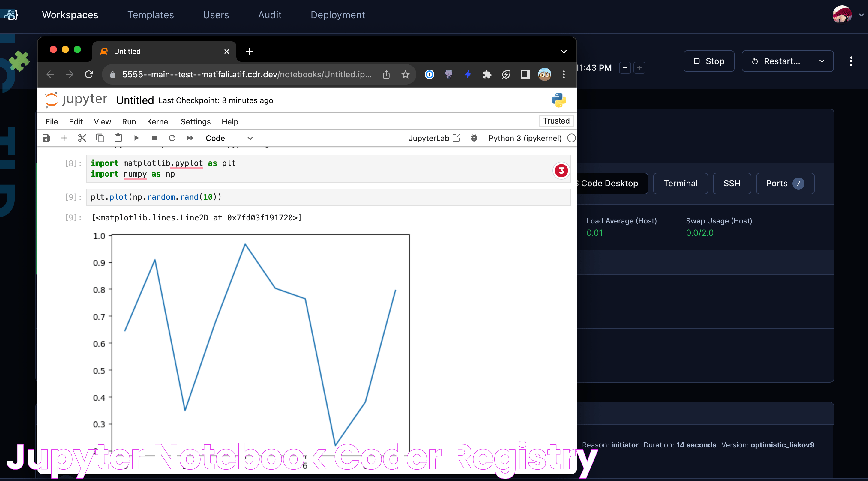Click the share page icon in the address bar
Viewport: 868px width, 481px height.
click(x=386, y=74)
